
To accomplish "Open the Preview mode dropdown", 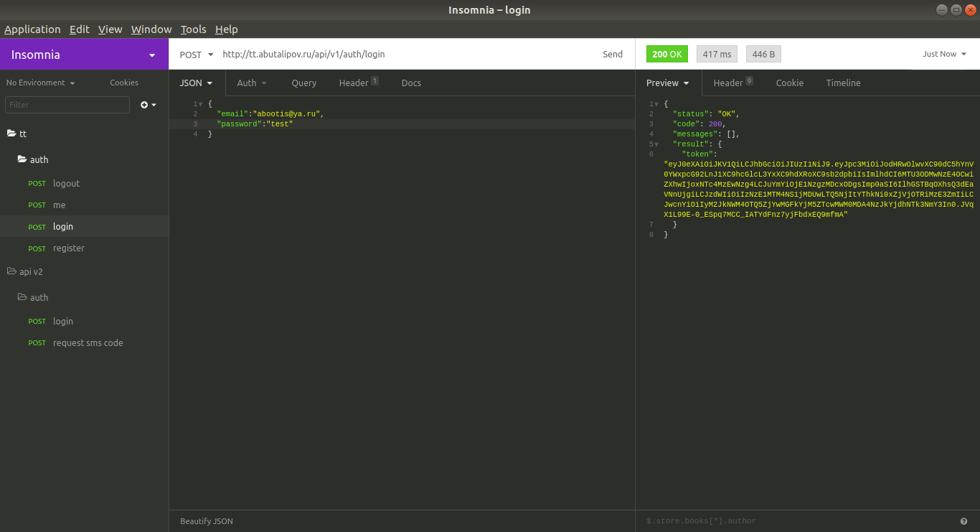I will [668, 83].
